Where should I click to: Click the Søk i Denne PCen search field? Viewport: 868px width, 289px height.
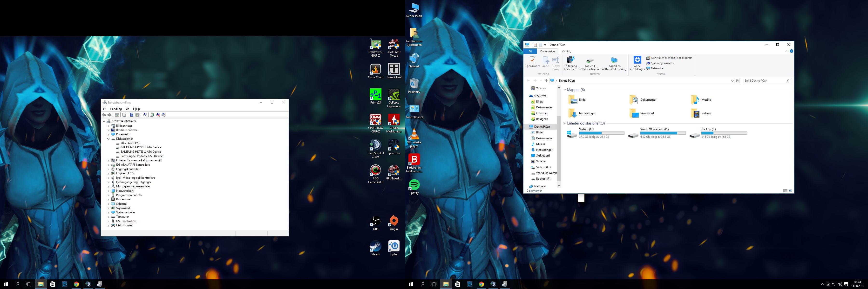[x=766, y=81]
